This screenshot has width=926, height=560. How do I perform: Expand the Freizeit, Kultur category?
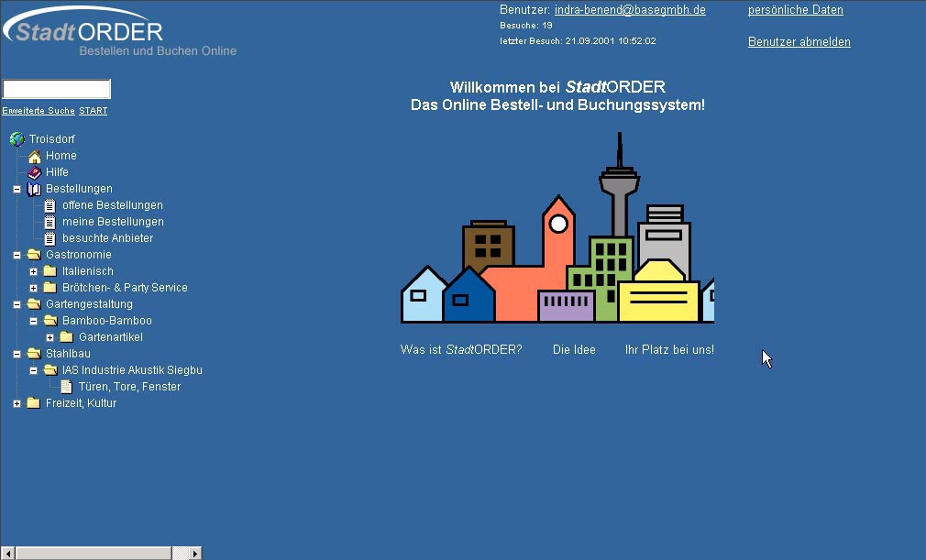[x=17, y=403]
